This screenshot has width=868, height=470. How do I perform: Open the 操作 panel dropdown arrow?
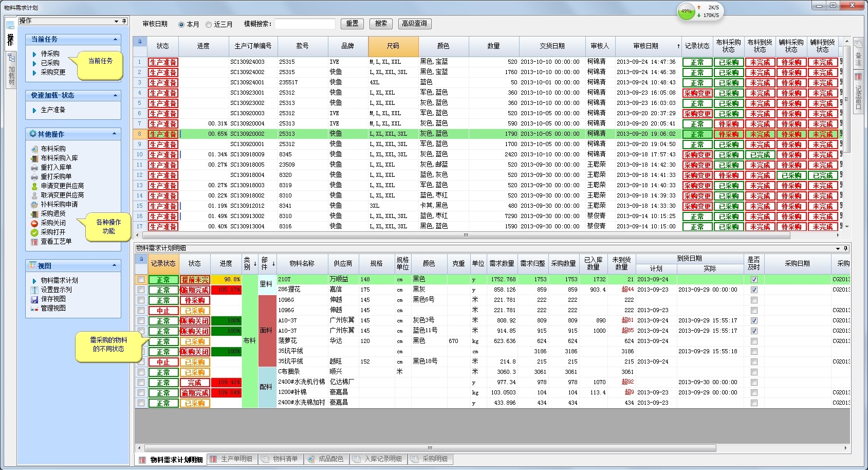(x=117, y=21)
